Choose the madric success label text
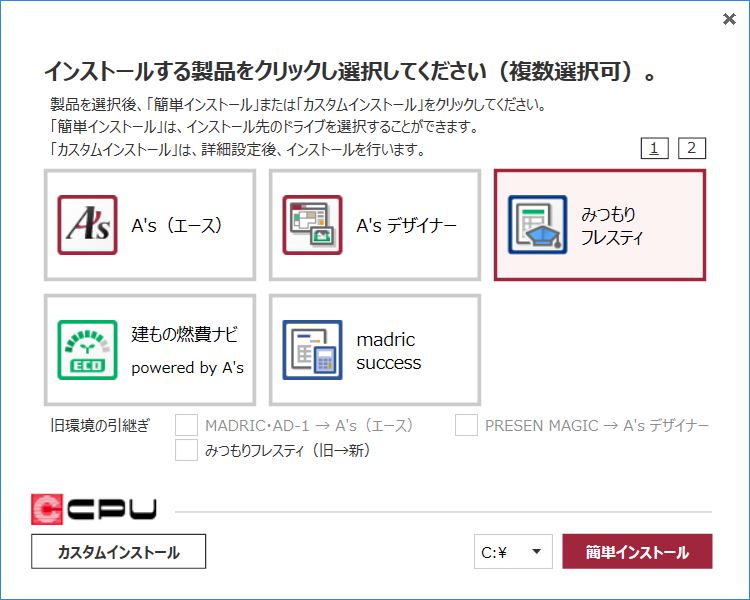This screenshot has height=600, width=750. 388,351
